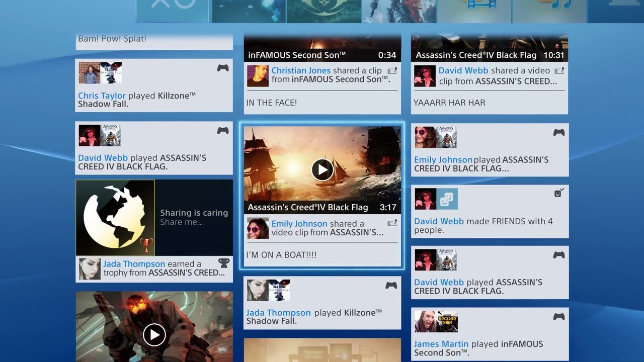644x362 pixels.
Task: Select the 'Bam! Pow! Splat!' caption
Action: [x=112, y=39]
